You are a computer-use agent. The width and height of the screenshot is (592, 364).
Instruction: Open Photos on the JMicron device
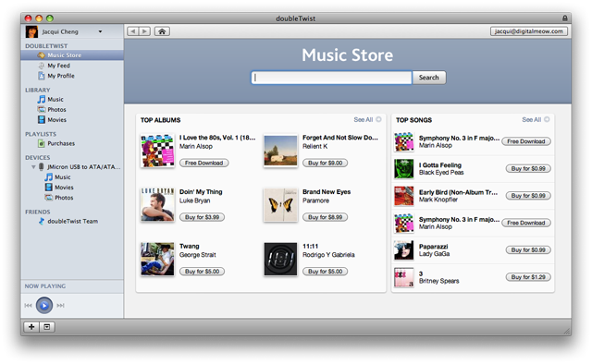[x=64, y=198]
